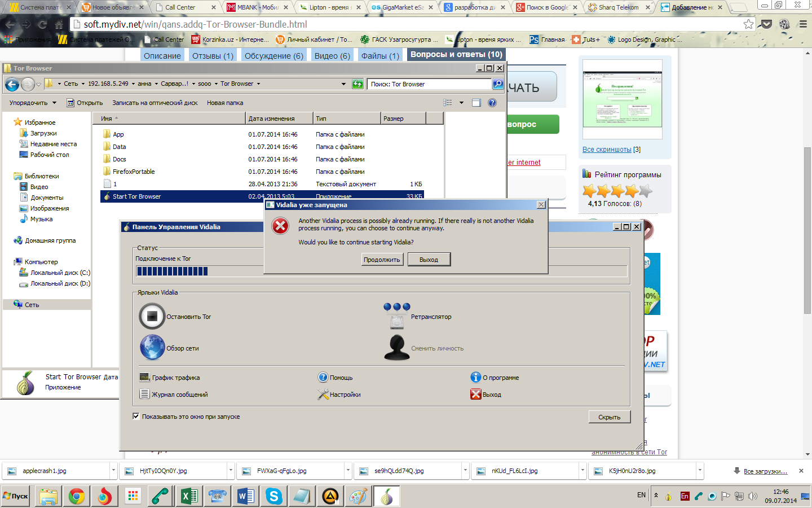Open the Chrome menu hamburger icon
This screenshot has height=508, width=812.
point(803,24)
